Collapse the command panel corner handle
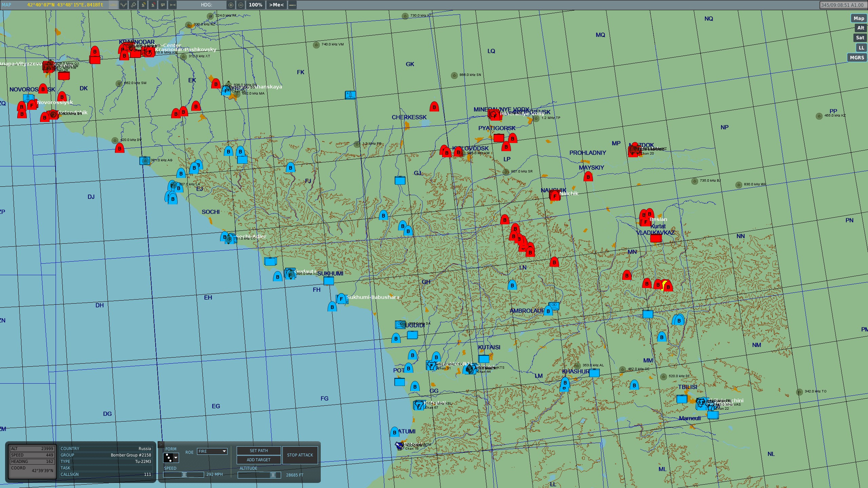Image resolution: width=868 pixels, height=488 pixels. (x=161, y=445)
